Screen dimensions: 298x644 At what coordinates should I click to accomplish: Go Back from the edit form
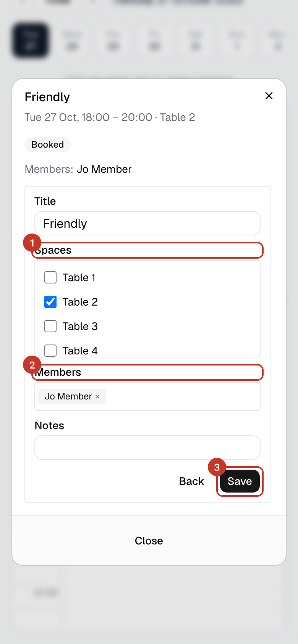[191, 481]
